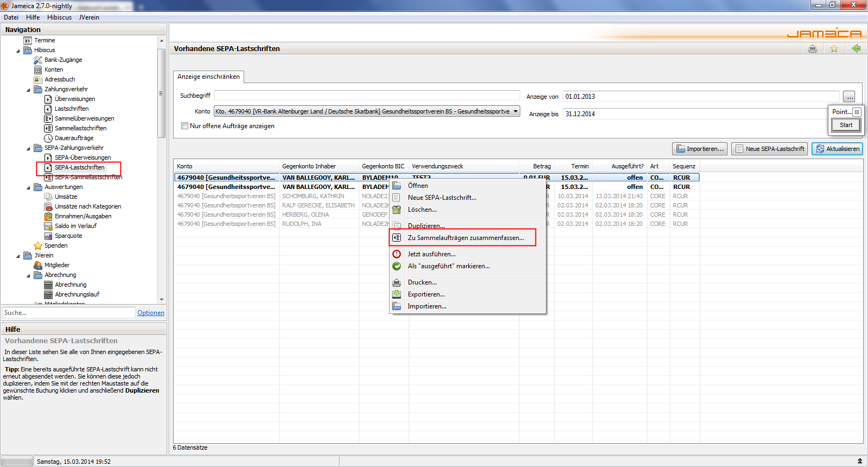Open the Konto dropdown

tap(367, 111)
